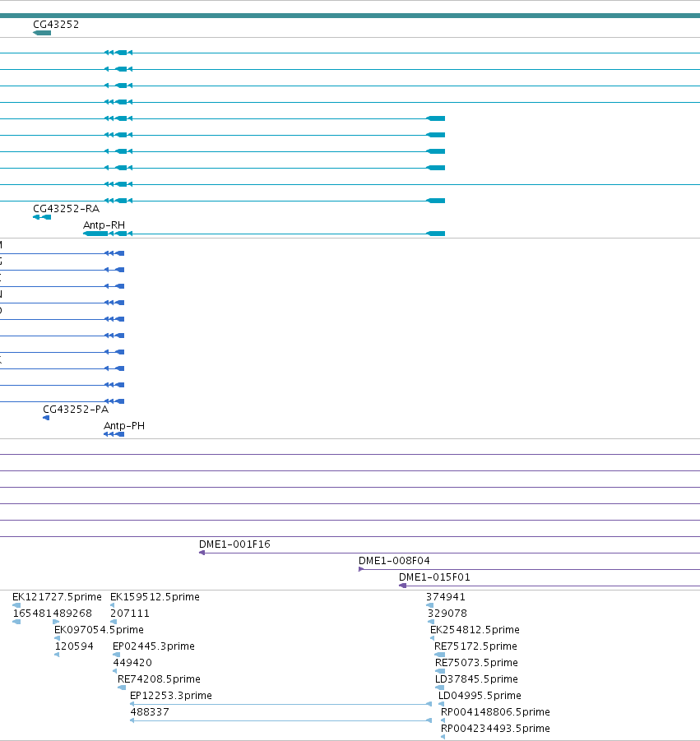Click the exon block on the Antp-RH transcript

point(436,234)
